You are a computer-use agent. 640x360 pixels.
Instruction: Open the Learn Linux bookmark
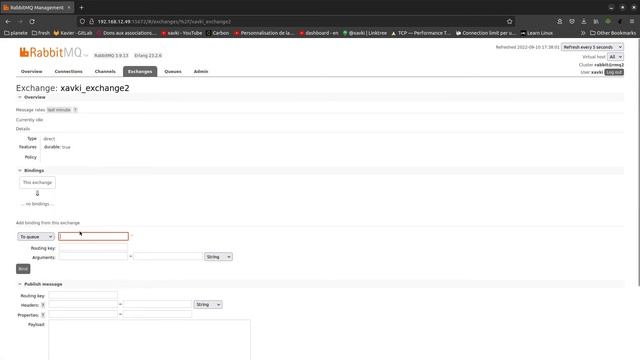click(x=536, y=33)
